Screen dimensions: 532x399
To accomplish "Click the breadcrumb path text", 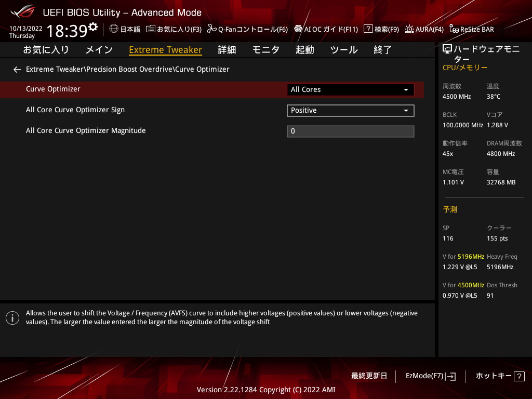I will point(128,69).
